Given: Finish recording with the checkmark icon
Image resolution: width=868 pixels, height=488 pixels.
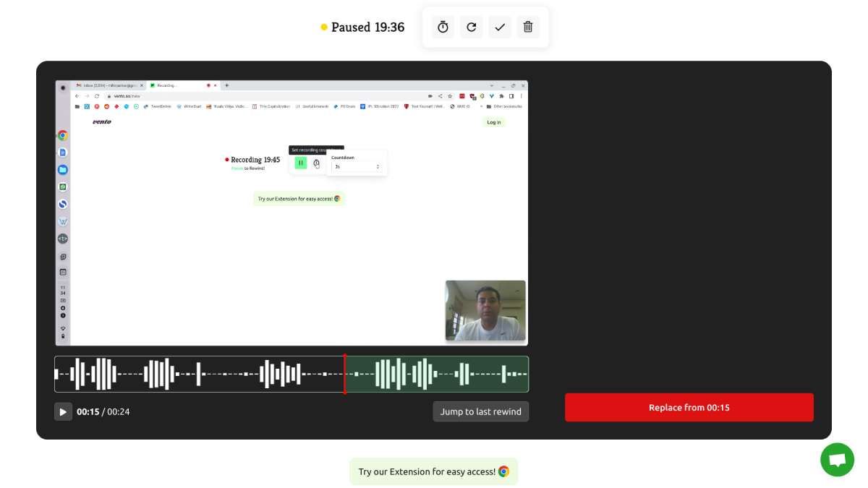Looking at the screenshot, I should [x=500, y=27].
